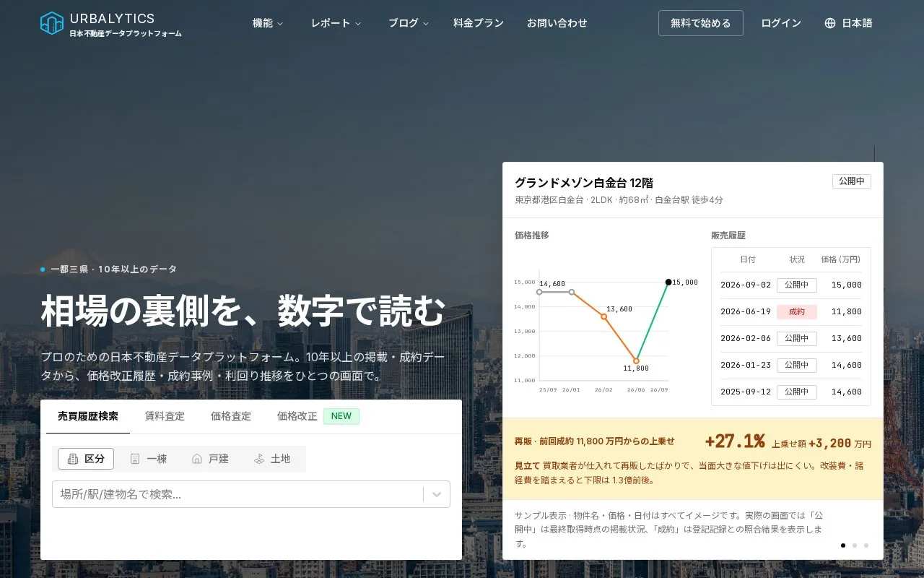Click the 2025-09-12 history row date
This screenshot has height=578, width=924.
click(x=746, y=392)
